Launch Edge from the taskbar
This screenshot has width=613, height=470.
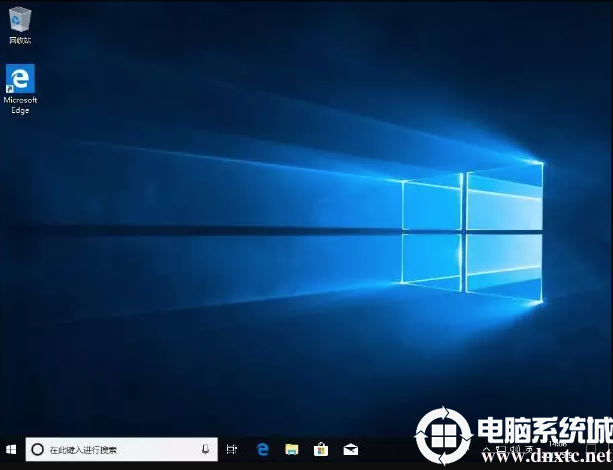(263, 450)
